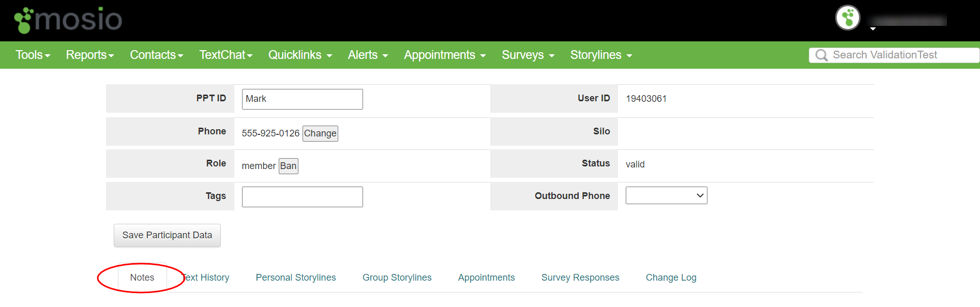Select the Personal Storylines tab
The height and width of the screenshot is (307, 980).
coord(296,278)
